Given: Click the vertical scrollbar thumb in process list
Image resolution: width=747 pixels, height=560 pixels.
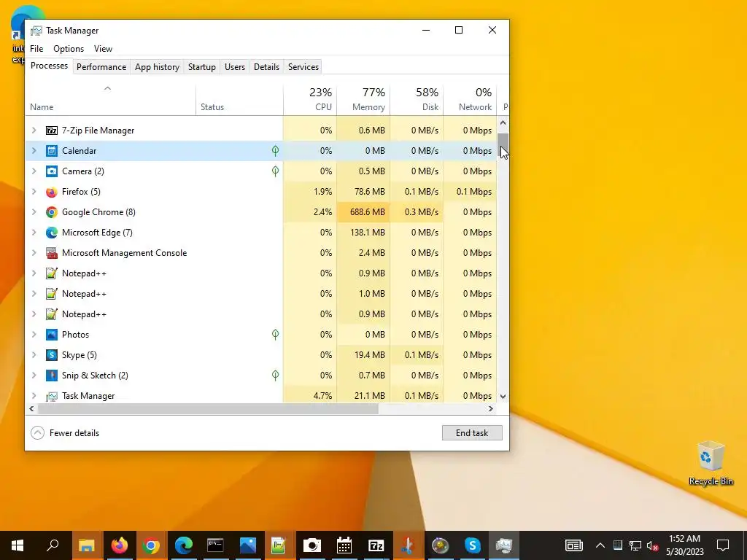Looking at the screenshot, I should click(x=503, y=145).
